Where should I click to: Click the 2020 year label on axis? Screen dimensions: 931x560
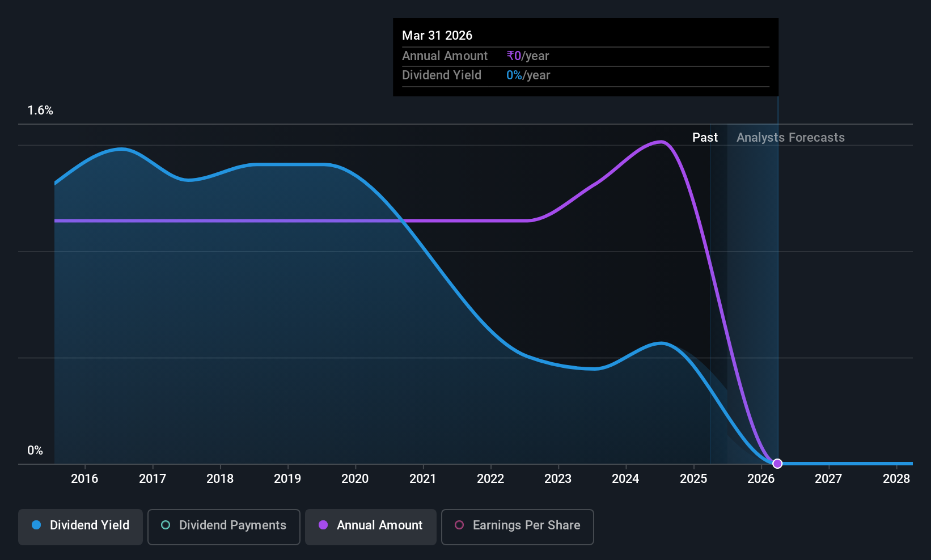tap(355, 479)
